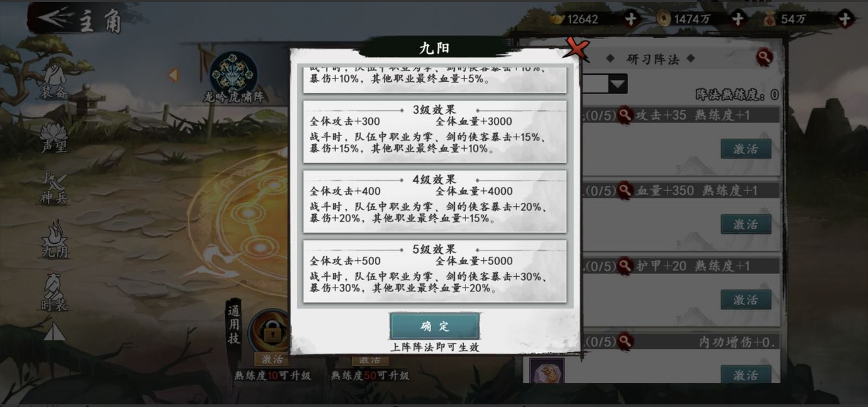This screenshot has height=407, width=868.
Task: Inspect magnifier beside 血量+350 entry
Action: click(625, 191)
